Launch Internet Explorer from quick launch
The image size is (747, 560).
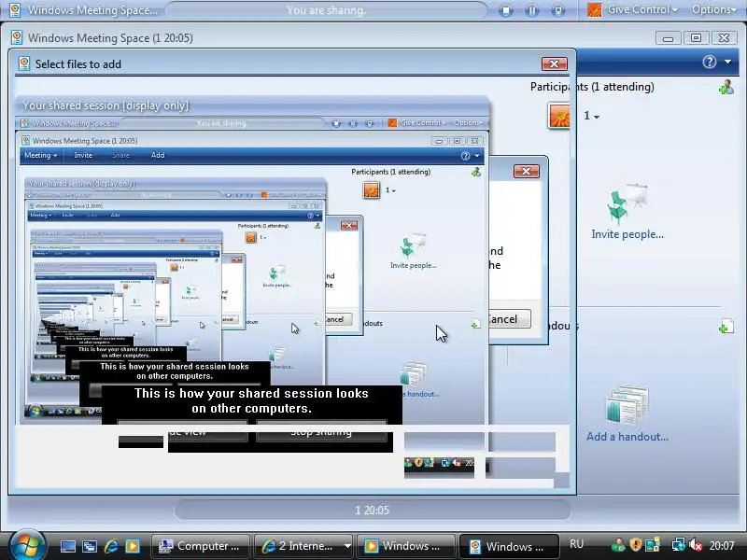click(x=111, y=546)
